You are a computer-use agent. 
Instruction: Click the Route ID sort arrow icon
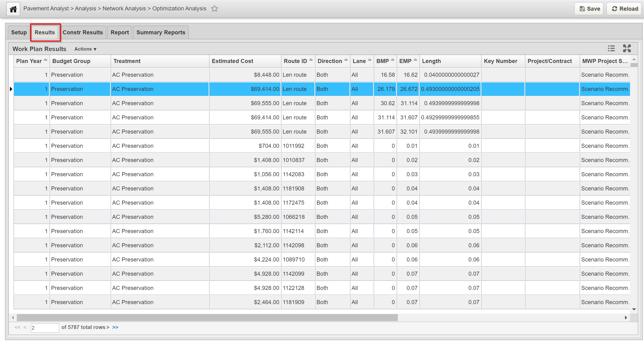(311, 60)
